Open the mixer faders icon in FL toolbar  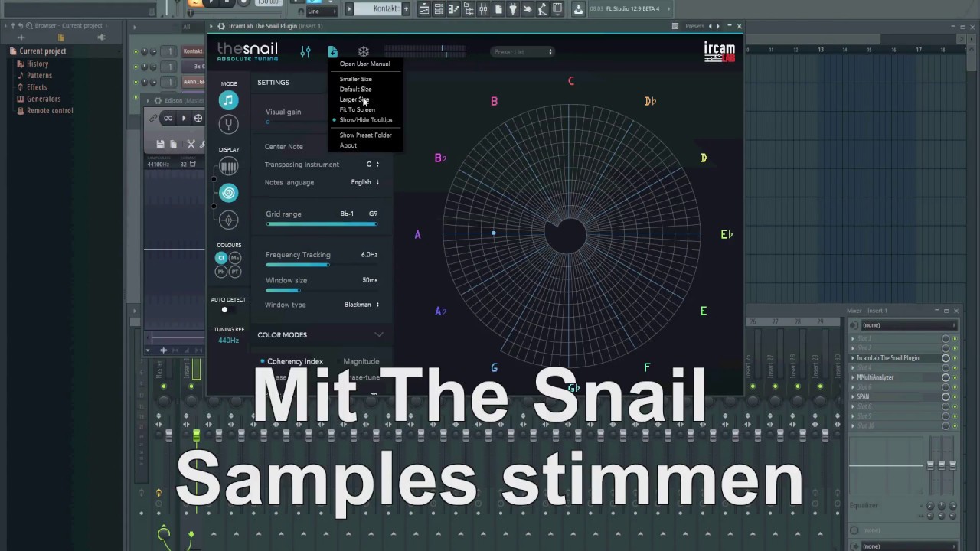coord(483,9)
